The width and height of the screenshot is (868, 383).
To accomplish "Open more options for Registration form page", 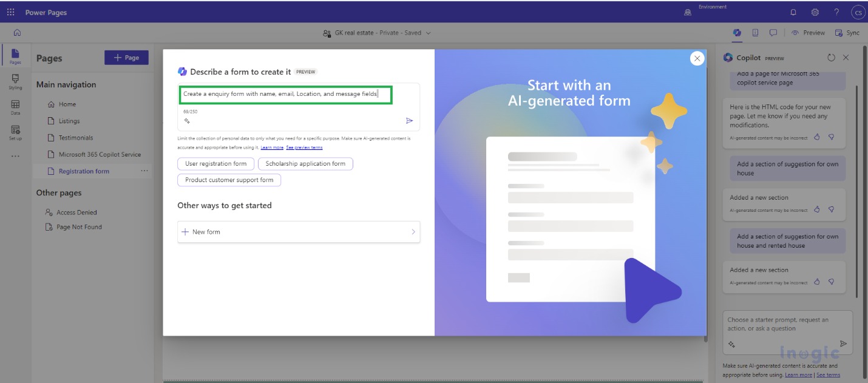I will [x=144, y=171].
